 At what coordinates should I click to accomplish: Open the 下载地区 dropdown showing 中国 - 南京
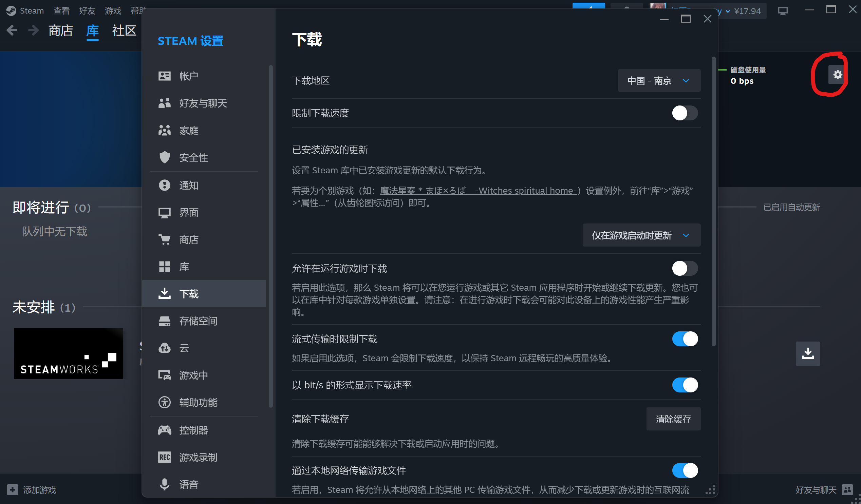[x=659, y=81]
